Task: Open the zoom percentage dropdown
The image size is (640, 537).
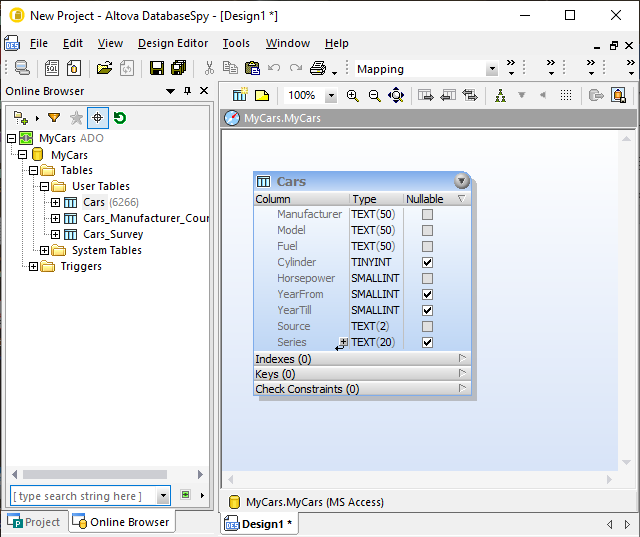Action: [331, 95]
